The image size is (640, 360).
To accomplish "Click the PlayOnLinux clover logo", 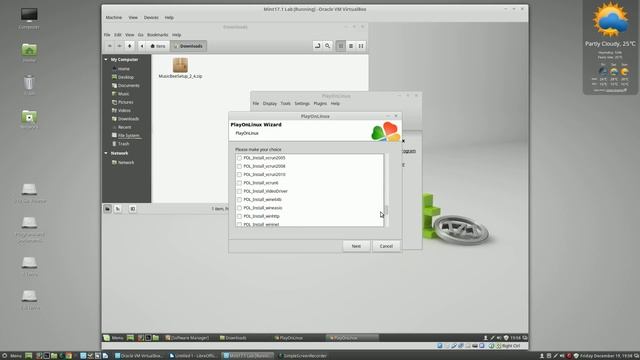I will point(386,131).
